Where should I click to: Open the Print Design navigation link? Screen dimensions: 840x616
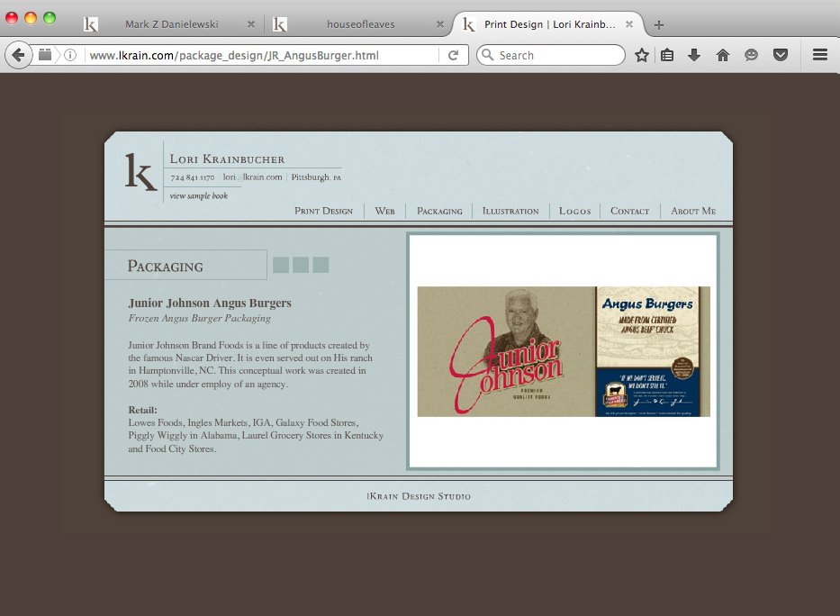pyautogui.click(x=323, y=211)
